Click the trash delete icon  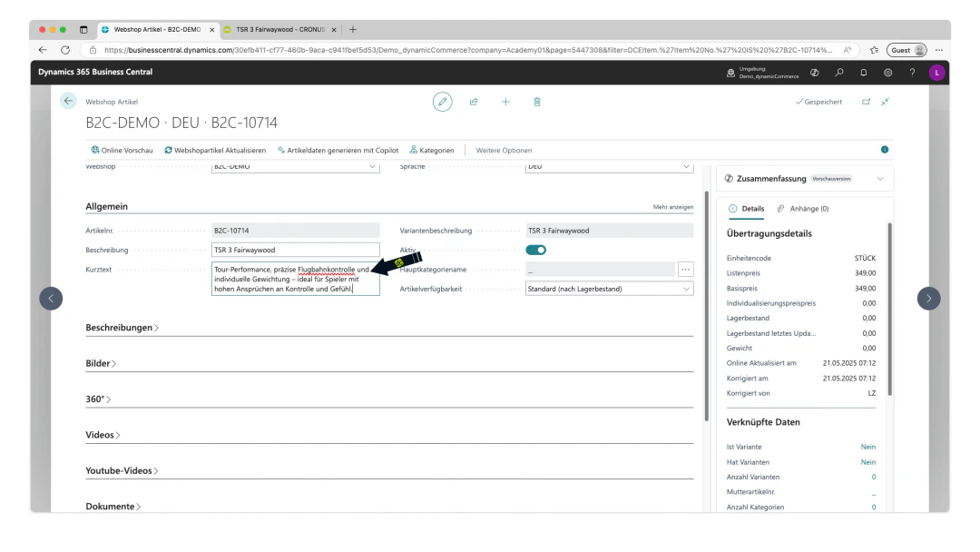point(537,102)
